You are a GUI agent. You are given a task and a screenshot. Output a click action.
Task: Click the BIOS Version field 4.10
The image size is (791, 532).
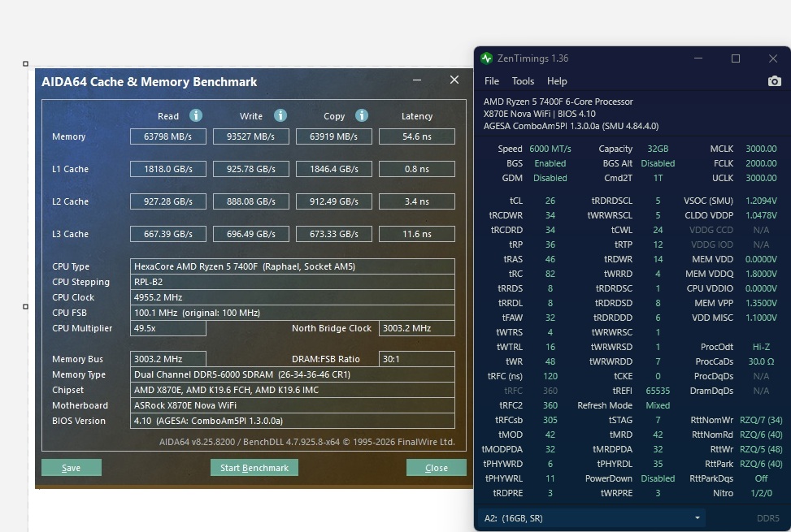point(293,421)
